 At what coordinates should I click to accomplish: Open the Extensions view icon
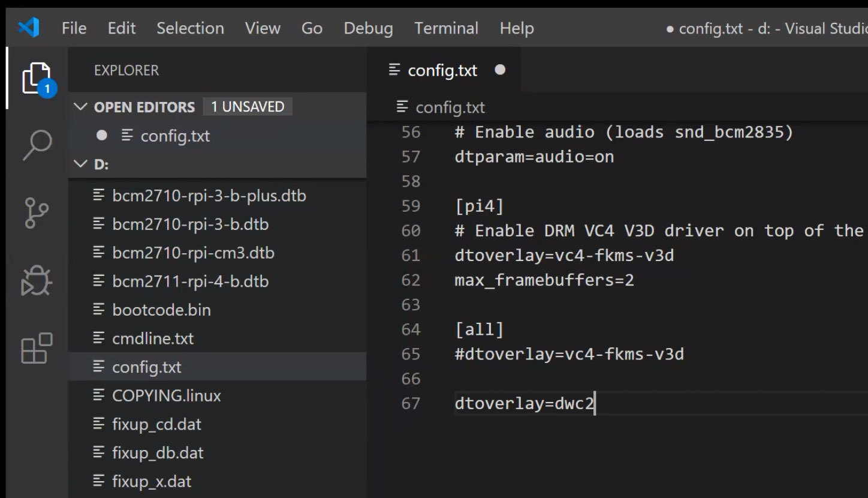[x=36, y=349]
